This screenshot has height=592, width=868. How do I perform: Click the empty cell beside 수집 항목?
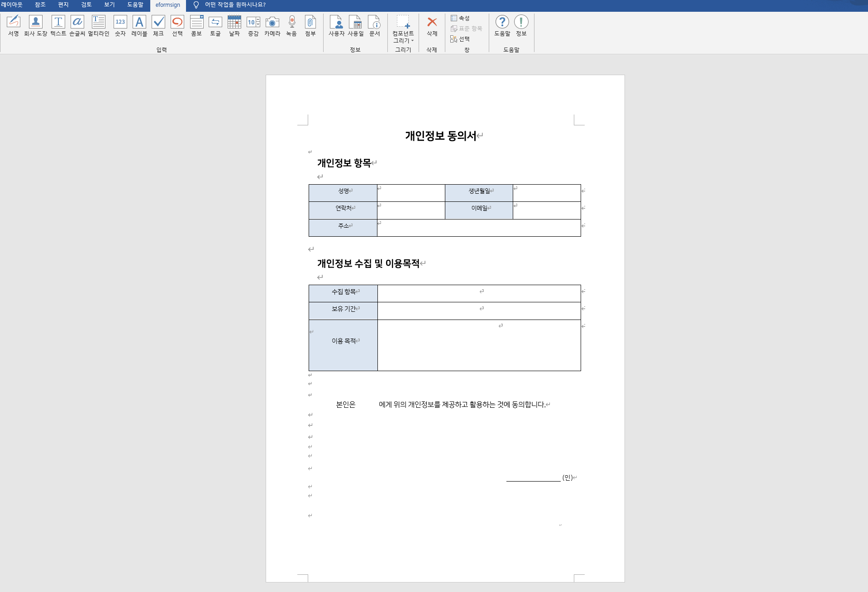click(x=479, y=293)
